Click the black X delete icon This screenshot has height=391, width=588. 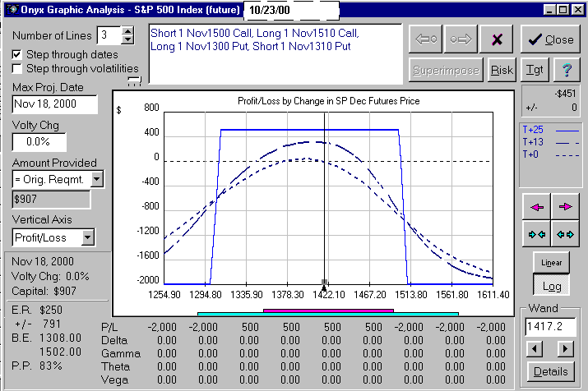tap(497, 39)
